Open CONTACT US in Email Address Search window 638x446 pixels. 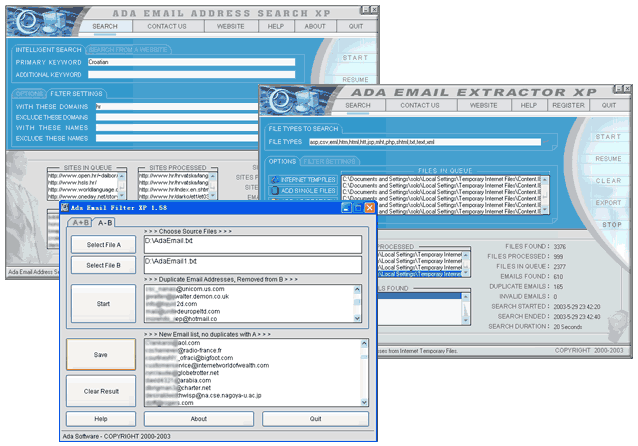tap(167, 26)
